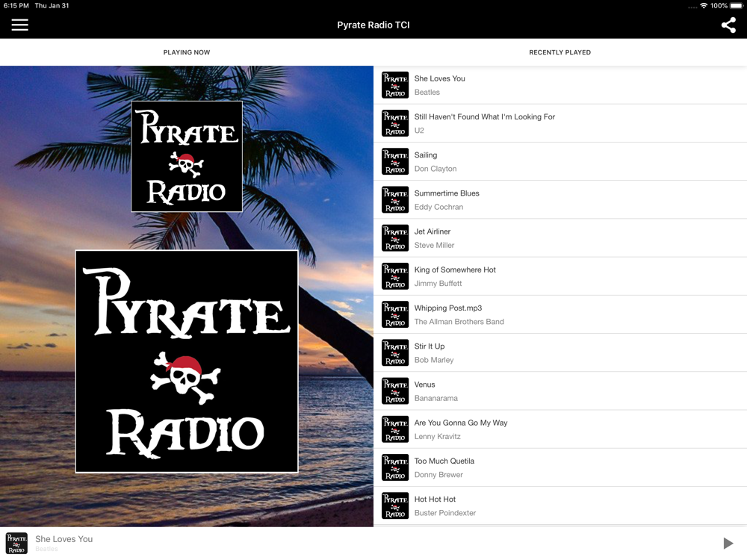The image size is (747, 560).
Task: Select the She Loves You album icon
Action: point(395,85)
